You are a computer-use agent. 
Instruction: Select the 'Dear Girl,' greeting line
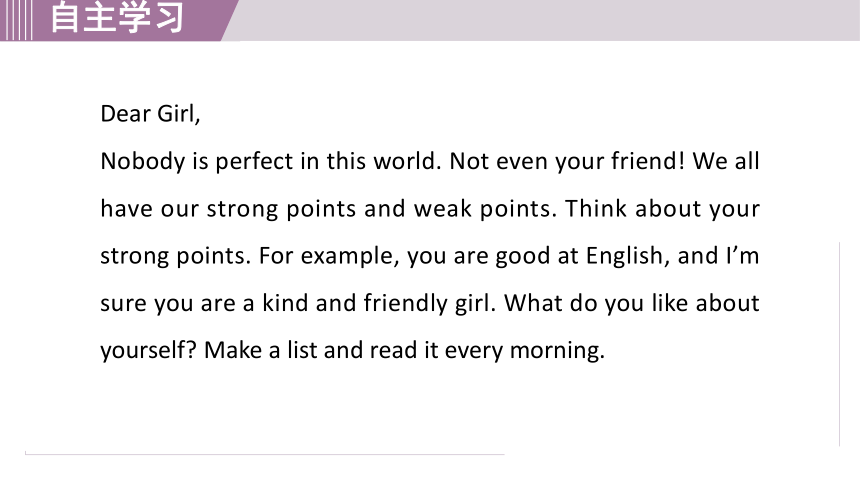click(150, 114)
